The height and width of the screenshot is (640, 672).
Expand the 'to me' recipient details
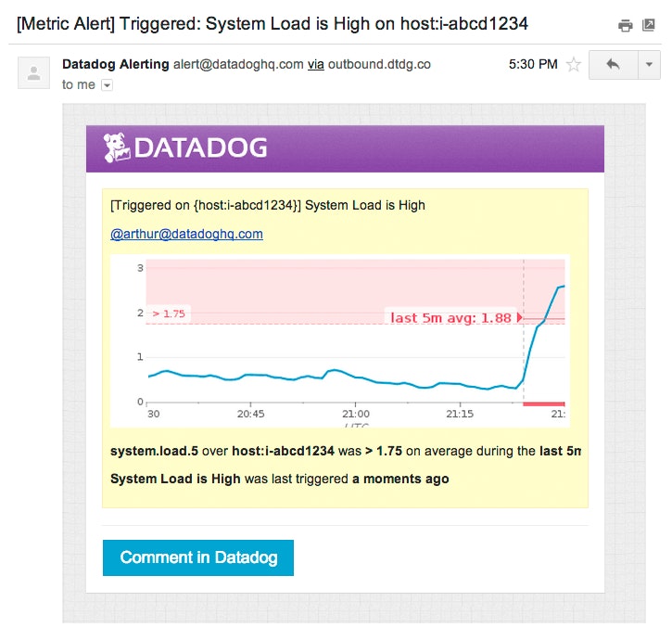pos(107,85)
